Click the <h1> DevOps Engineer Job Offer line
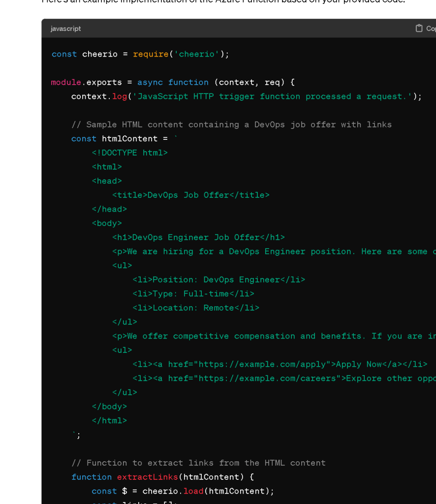This screenshot has width=436, height=504. [198, 238]
